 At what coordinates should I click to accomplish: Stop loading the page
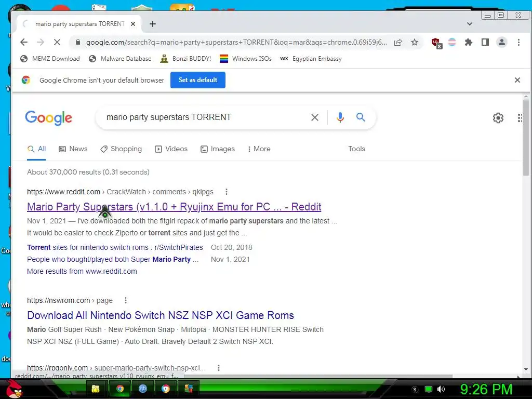(57, 42)
